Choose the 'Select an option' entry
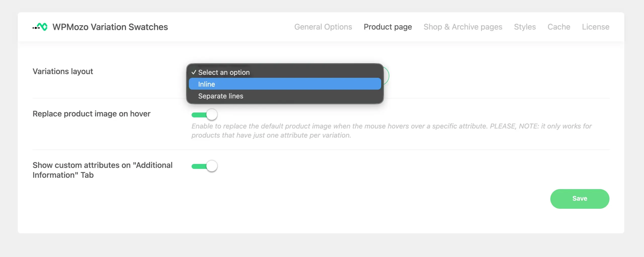This screenshot has height=257, width=644. 285,72
